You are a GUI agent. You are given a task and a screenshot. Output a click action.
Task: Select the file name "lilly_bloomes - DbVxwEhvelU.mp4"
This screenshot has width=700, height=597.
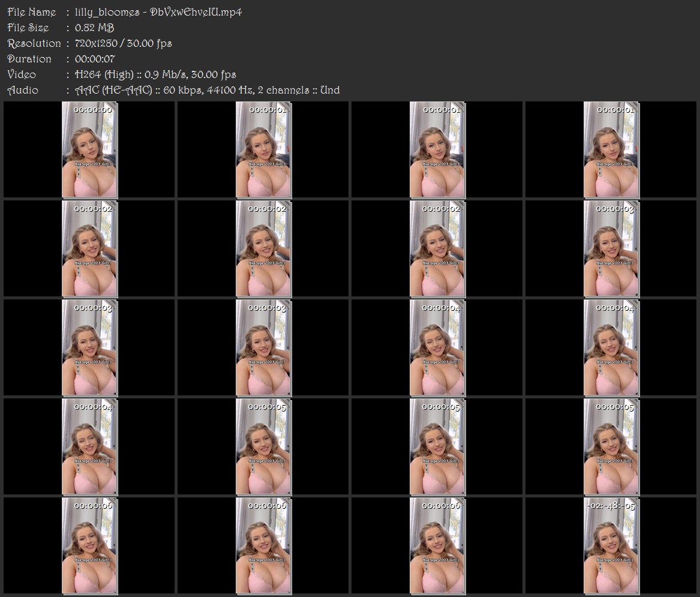[x=158, y=12]
